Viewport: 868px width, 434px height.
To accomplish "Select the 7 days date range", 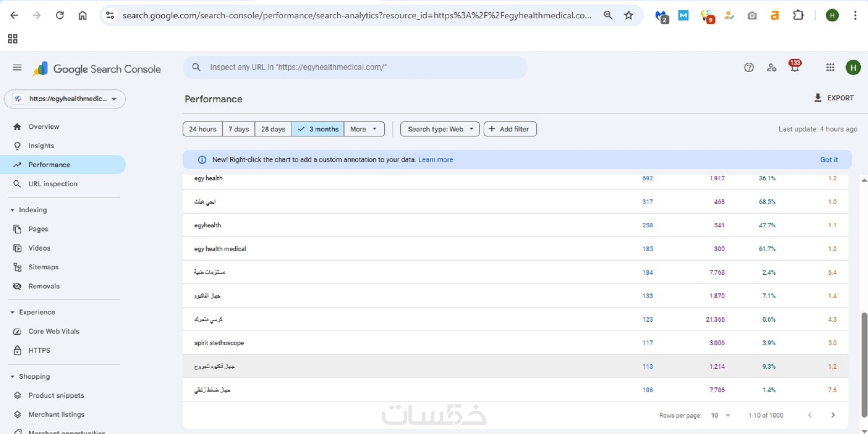I will [238, 129].
